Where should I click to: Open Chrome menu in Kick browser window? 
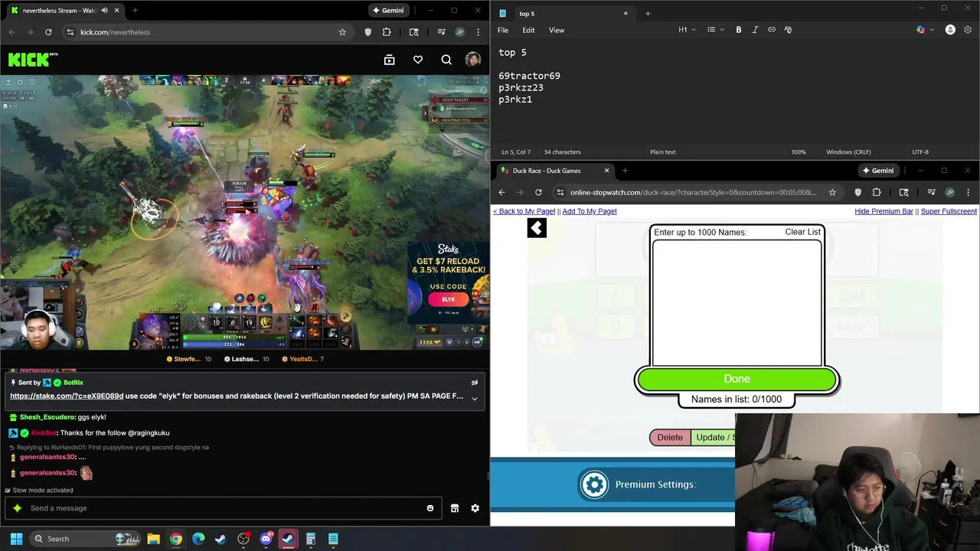[479, 32]
